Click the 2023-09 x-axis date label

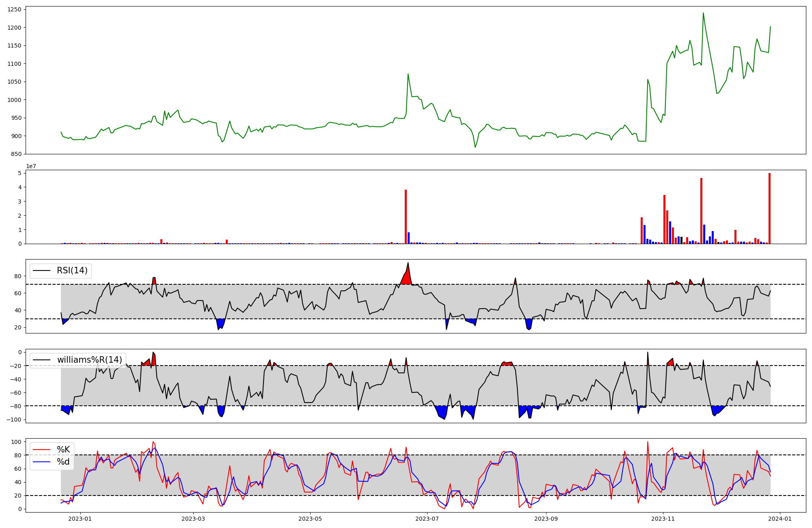coord(546,519)
